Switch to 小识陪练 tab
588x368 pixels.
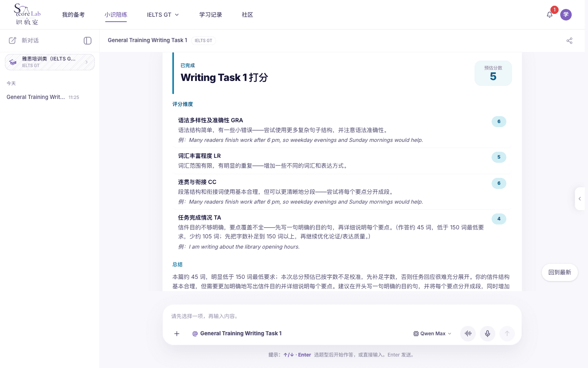coord(116,15)
